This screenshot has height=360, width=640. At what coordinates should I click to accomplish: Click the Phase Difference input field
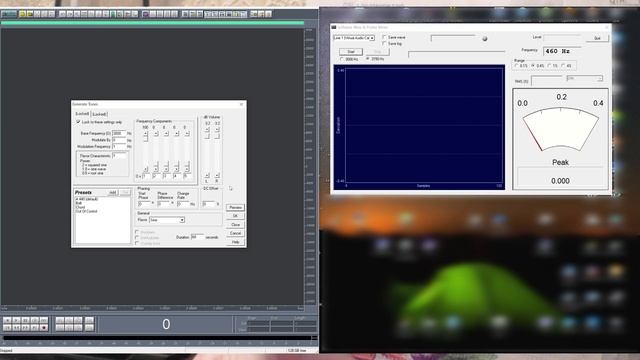tap(164, 204)
